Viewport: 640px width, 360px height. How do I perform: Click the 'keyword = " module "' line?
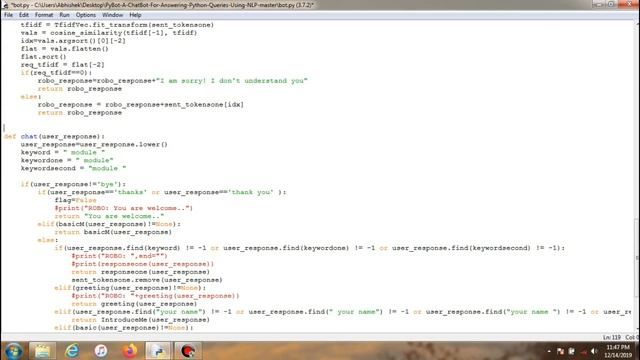click(x=62, y=152)
